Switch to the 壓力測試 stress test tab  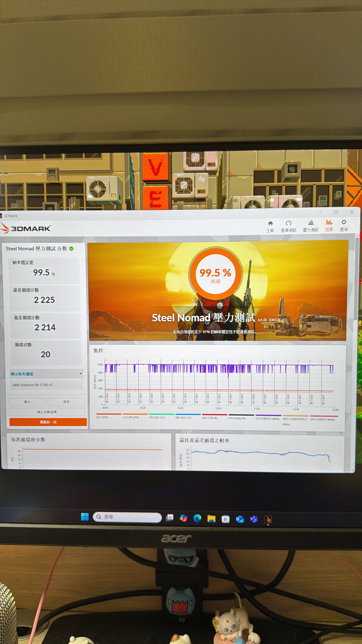pyautogui.click(x=311, y=226)
